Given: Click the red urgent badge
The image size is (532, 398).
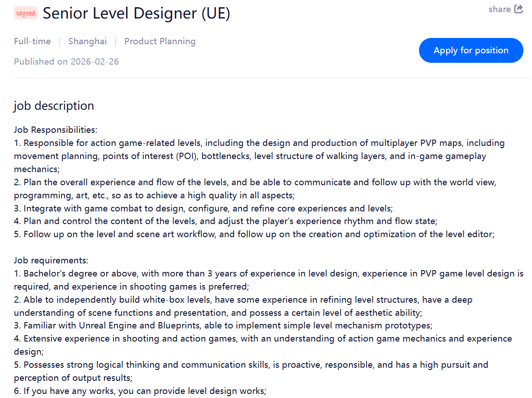Looking at the screenshot, I should pyautogui.click(x=25, y=13).
